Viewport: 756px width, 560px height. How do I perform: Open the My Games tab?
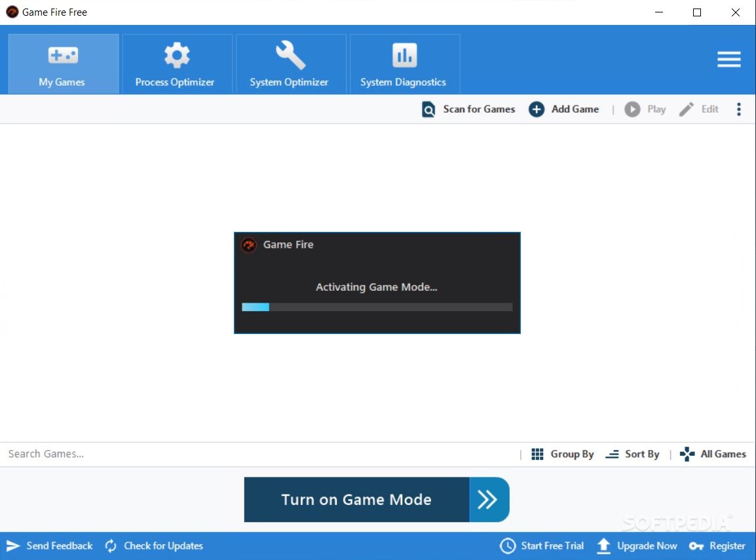coord(63,64)
